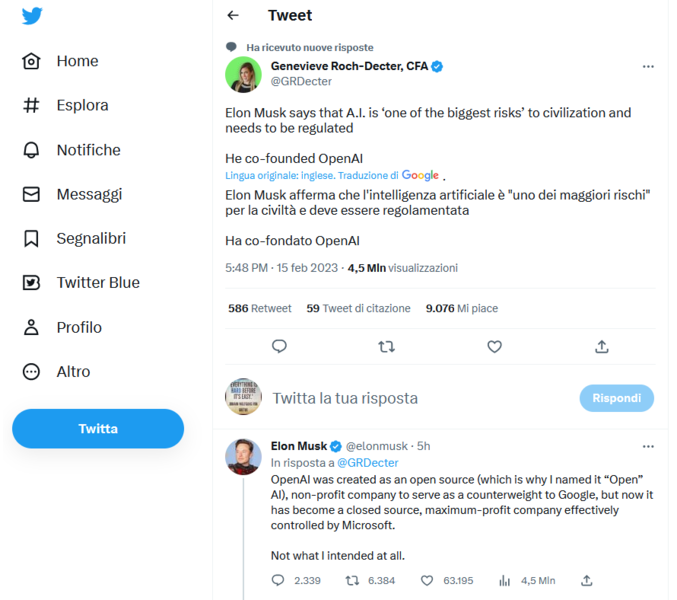Open more options on Elon Musk's reply
This screenshot has height=600, width=677.
click(x=648, y=446)
